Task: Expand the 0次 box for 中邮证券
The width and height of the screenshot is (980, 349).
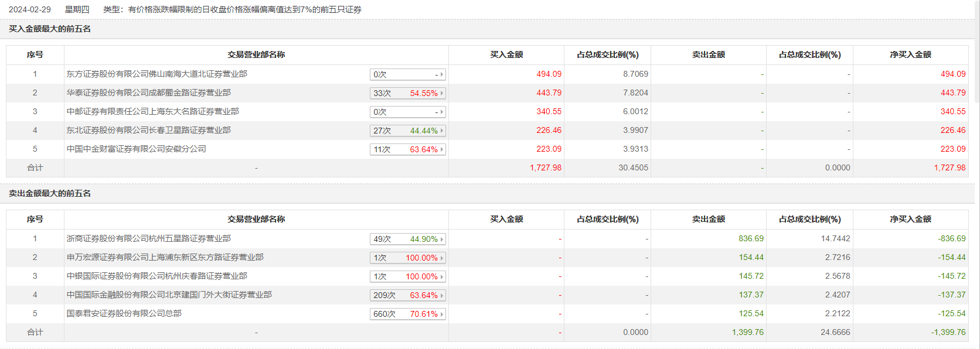Action: point(408,112)
